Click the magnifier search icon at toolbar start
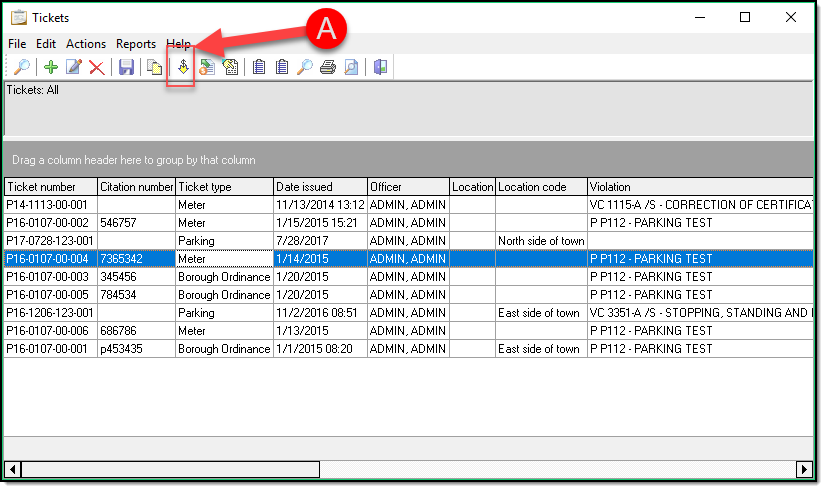 pyautogui.click(x=21, y=68)
